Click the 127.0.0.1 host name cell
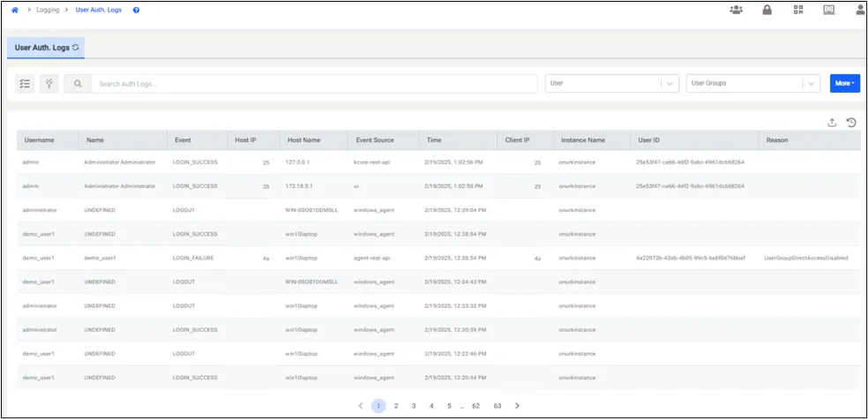Viewport: 868px width, 419px height. click(298, 162)
